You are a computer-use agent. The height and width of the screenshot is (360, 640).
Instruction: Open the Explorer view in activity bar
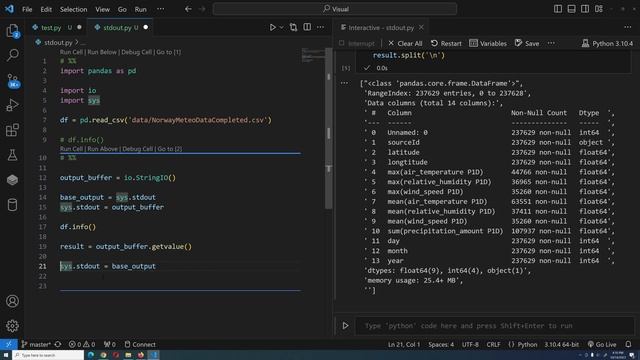[13, 31]
